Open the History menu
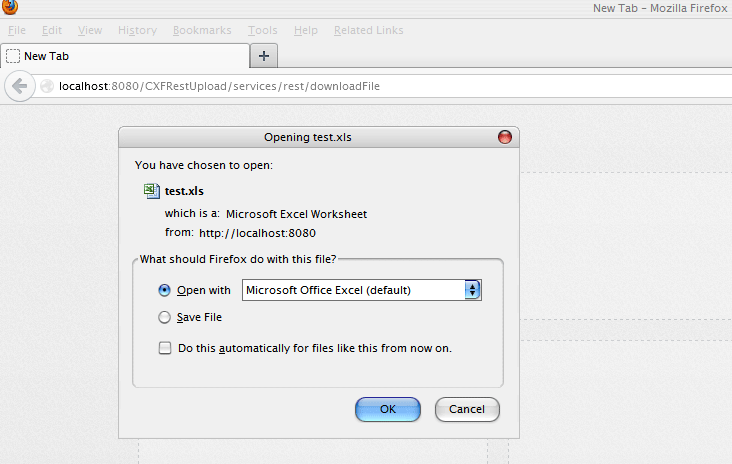Screen dimensions: 732x464 pyautogui.click(x=137, y=30)
